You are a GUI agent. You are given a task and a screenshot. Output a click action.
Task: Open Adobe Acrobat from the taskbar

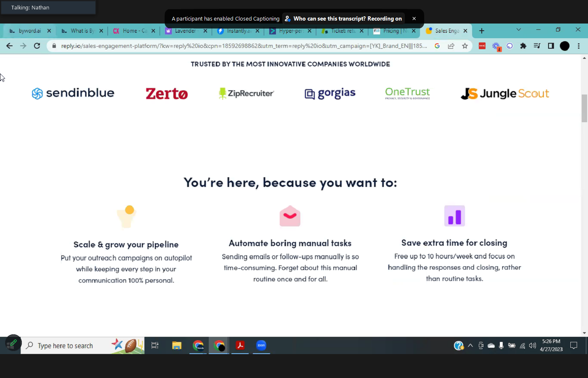[240, 346]
